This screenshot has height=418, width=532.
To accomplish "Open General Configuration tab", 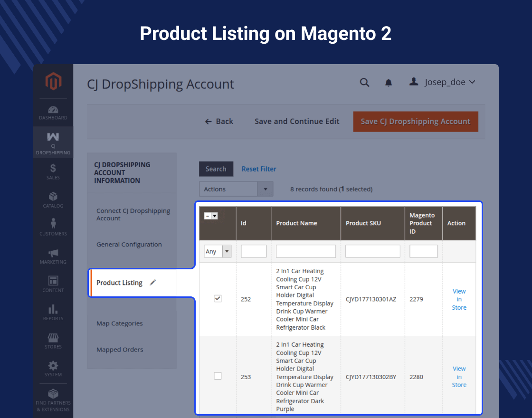I will [129, 244].
